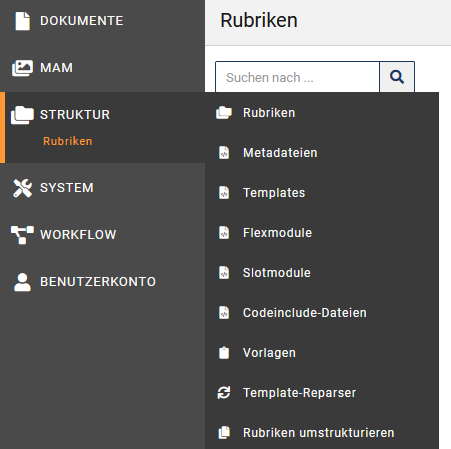451x449 pixels.
Task: Click the Rubriken page heading
Action: point(259,20)
